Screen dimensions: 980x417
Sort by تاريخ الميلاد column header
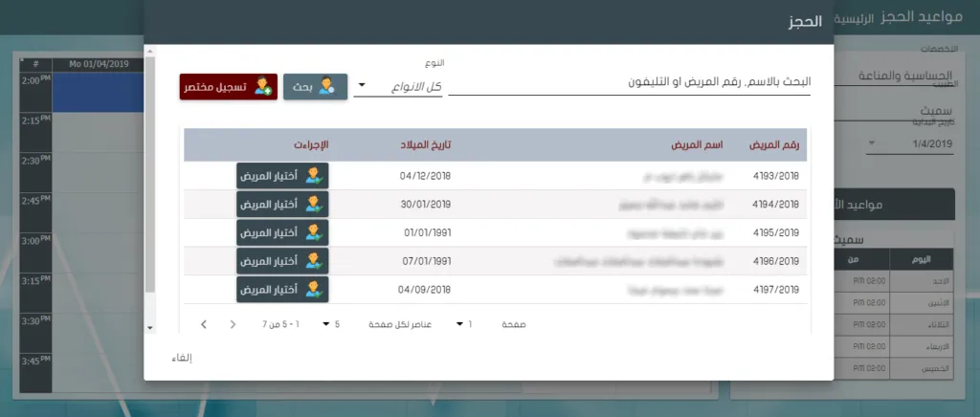(x=426, y=145)
